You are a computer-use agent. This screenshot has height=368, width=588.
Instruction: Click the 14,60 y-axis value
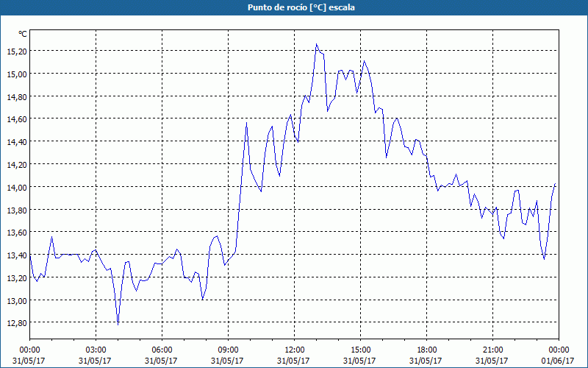point(17,119)
